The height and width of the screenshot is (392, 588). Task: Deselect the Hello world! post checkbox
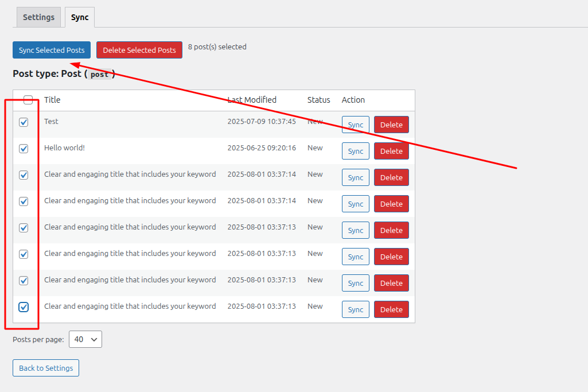[24, 149]
